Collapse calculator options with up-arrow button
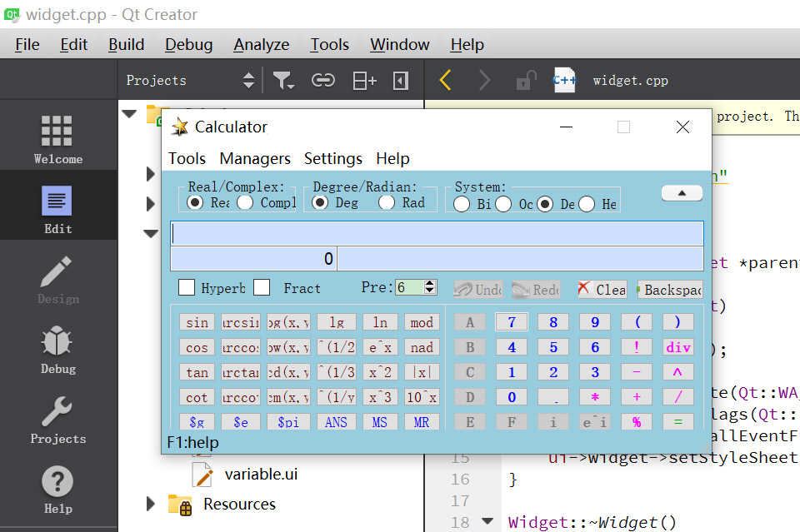Image resolution: width=800 pixels, height=532 pixels. [x=682, y=193]
